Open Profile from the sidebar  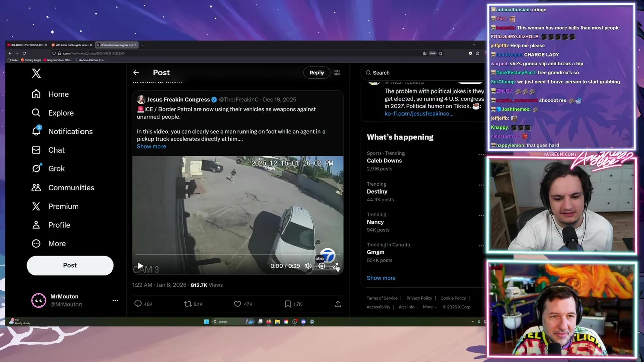(x=51, y=225)
